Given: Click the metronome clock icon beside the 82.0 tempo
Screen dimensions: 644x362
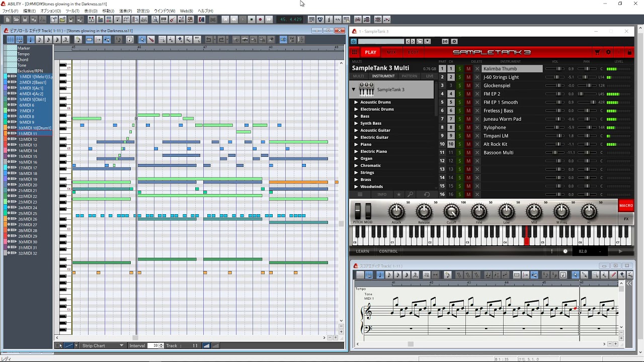Looking at the screenshot, I should 565,251.
